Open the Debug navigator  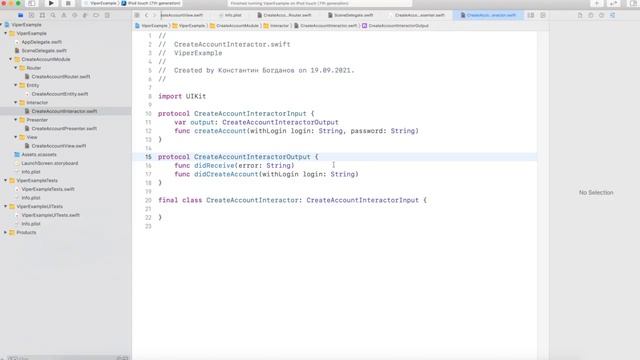pos(85,15)
